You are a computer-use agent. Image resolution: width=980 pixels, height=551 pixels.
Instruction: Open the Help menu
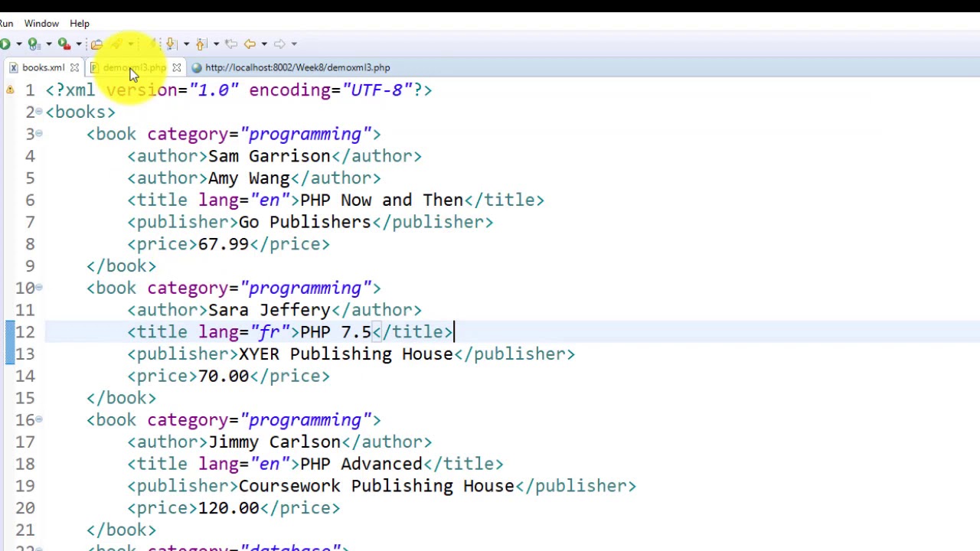point(80,23)
